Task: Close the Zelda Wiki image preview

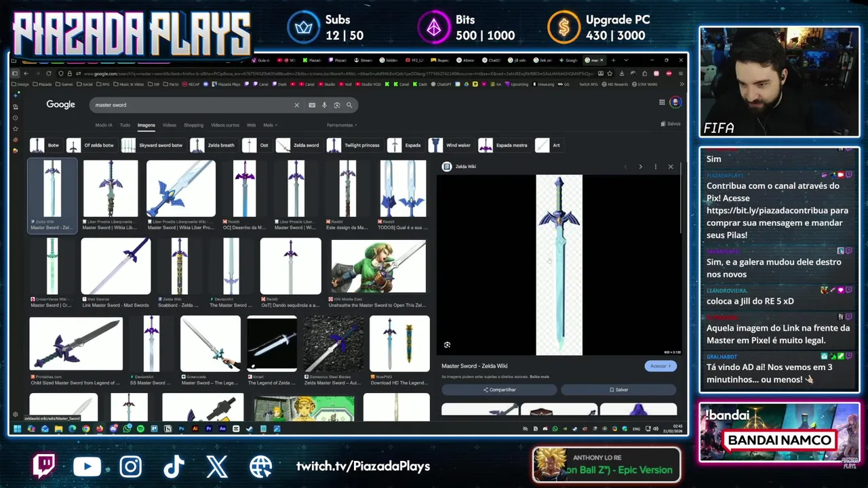Action: [x=671, y=167]
